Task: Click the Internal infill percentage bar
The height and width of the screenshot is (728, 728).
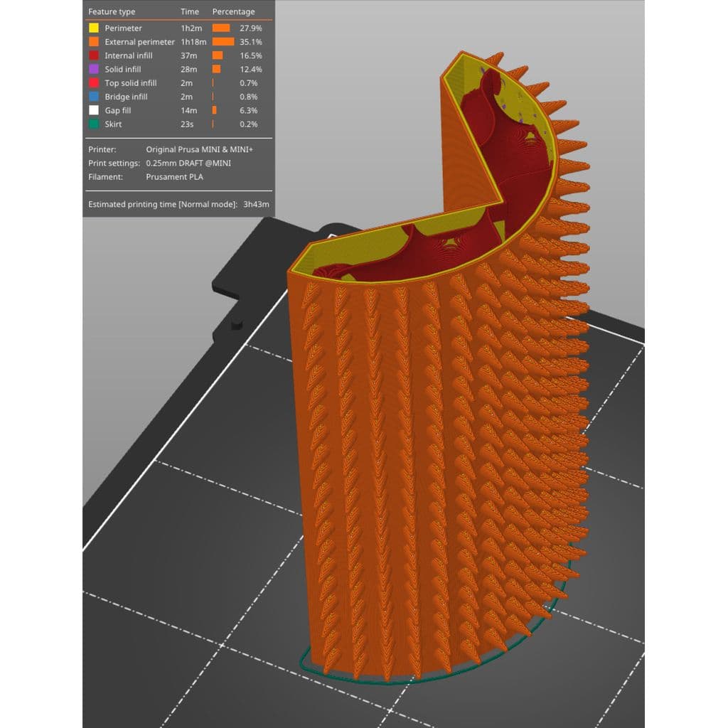Action: pos(218,55)
